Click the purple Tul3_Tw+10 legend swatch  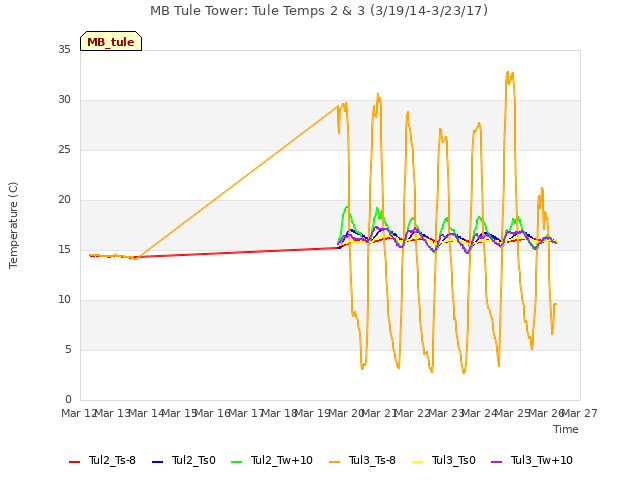pos(497,462)
